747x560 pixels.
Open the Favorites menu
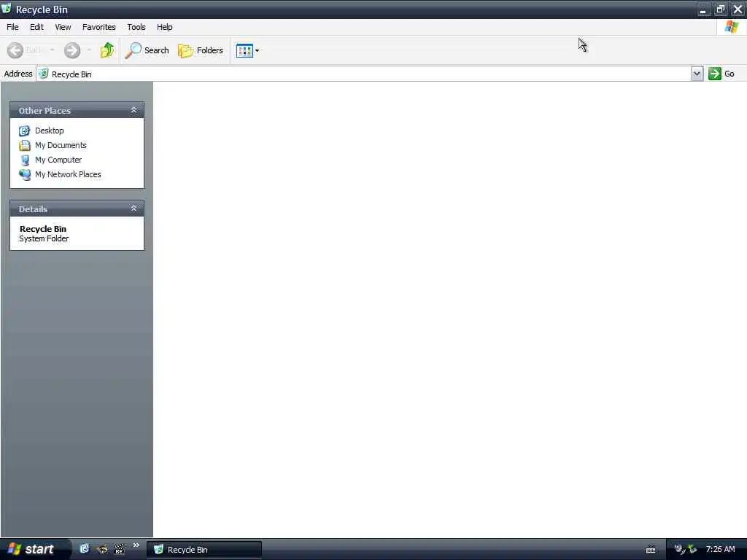[x=99, y=27]
